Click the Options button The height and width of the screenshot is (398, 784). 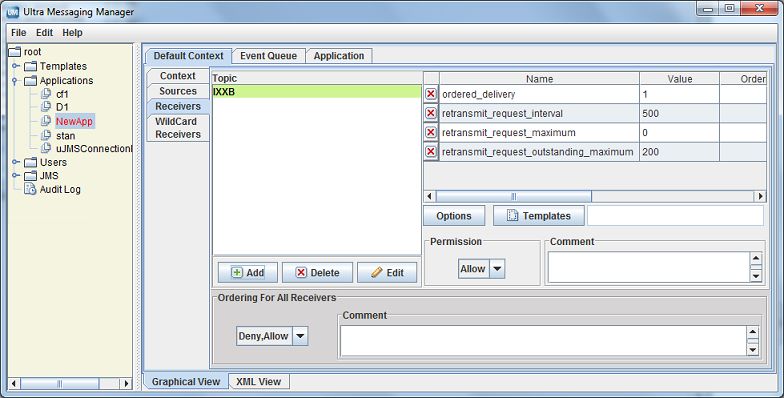454,216
